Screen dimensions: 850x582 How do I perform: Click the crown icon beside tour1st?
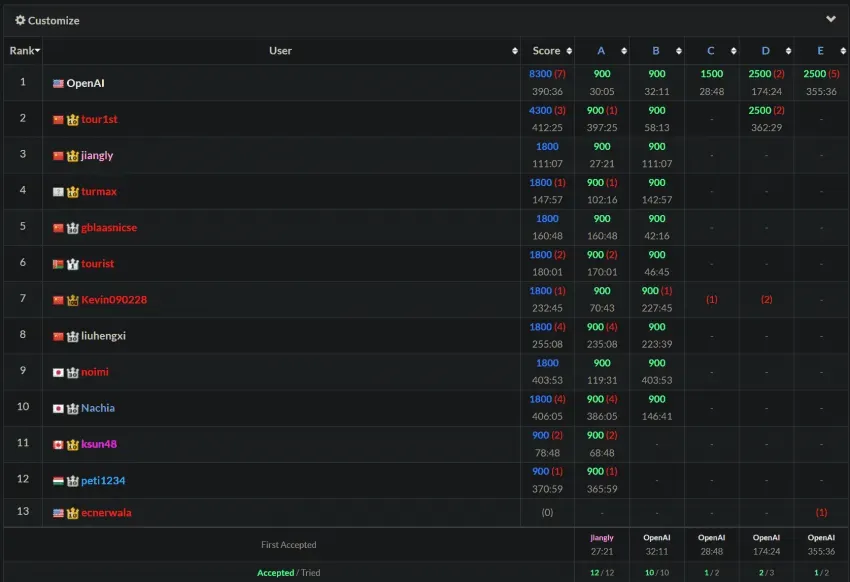73,120
